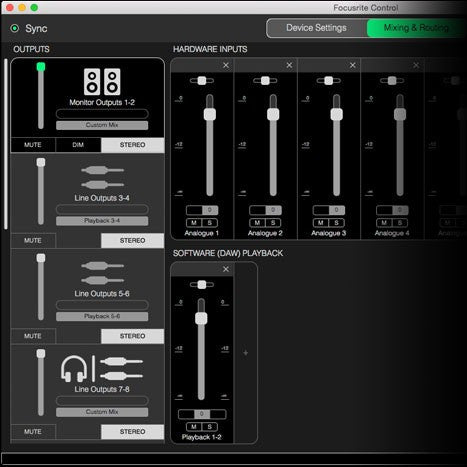Click the Analogue 1 volume fader handle
Image resolution: width=467 pixels, height=467 pixels.
[x=210, y=114]
